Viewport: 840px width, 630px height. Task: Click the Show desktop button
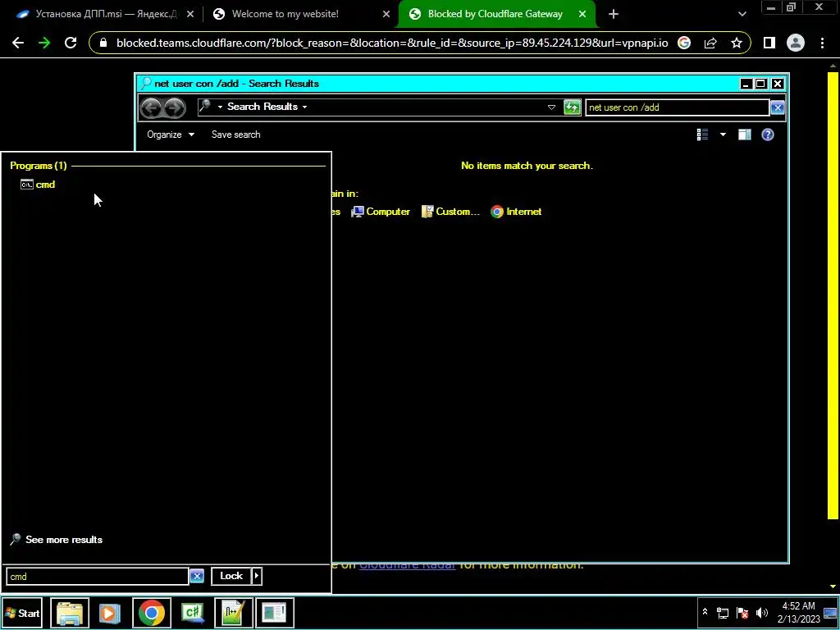(830, 613)
